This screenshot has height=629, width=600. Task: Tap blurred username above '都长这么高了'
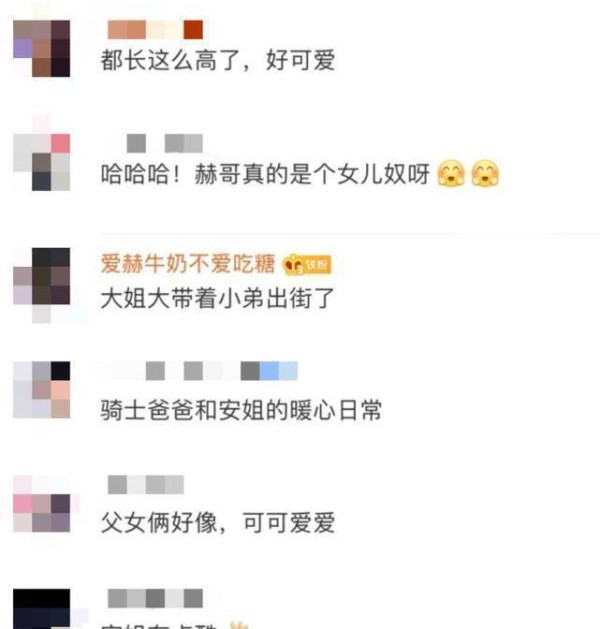[155, 30]
